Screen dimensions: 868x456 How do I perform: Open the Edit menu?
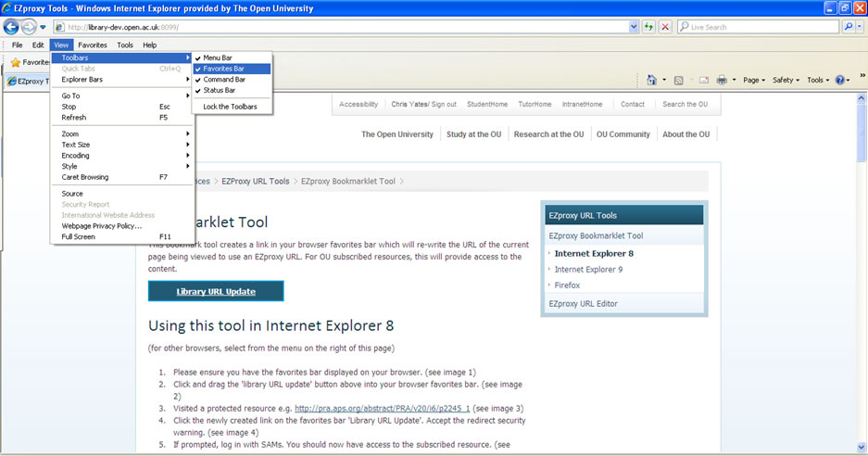38,44
